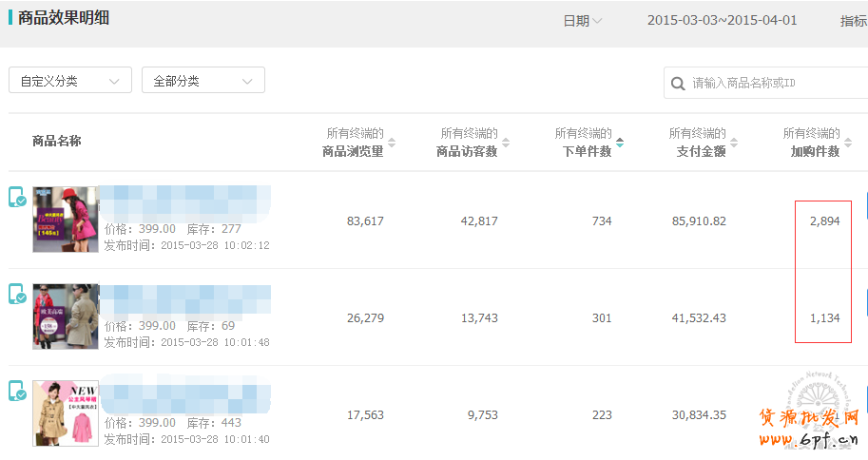Click the search magnifier icon

pos(678,84)
